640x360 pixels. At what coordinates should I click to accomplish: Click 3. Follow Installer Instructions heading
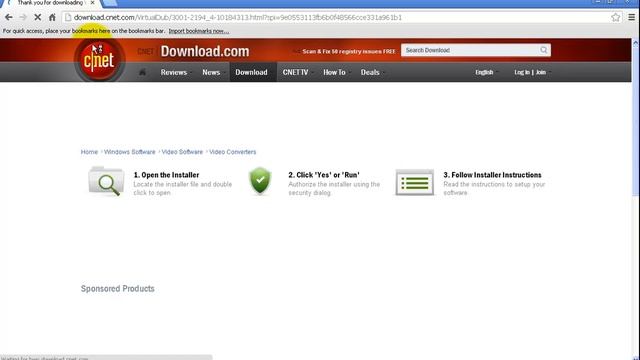click(x=492, y=175)
